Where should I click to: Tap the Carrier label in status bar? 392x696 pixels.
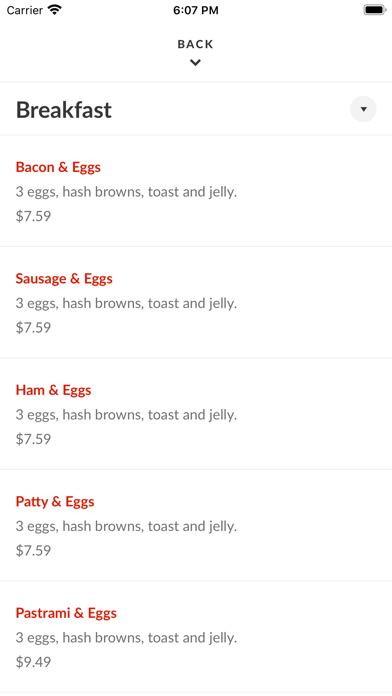pos(25,10)
